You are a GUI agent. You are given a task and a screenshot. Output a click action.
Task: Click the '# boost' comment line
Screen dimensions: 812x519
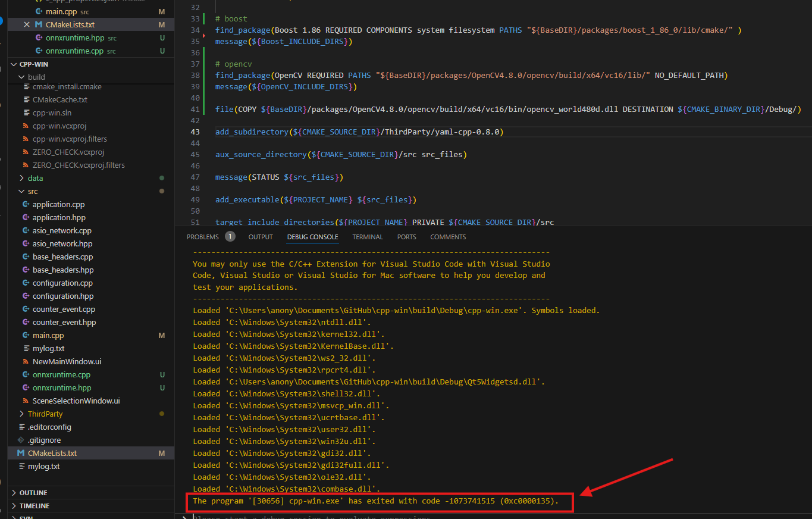coord(231,19)
